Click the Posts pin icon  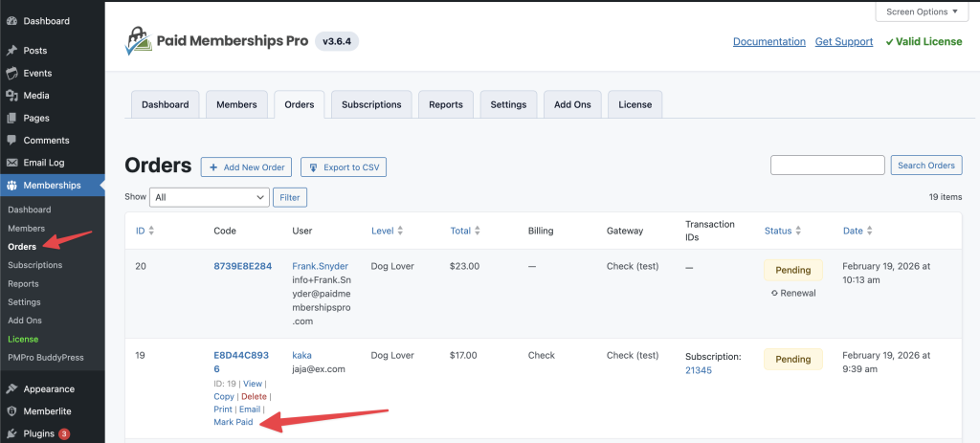click(x=11, y=51)
